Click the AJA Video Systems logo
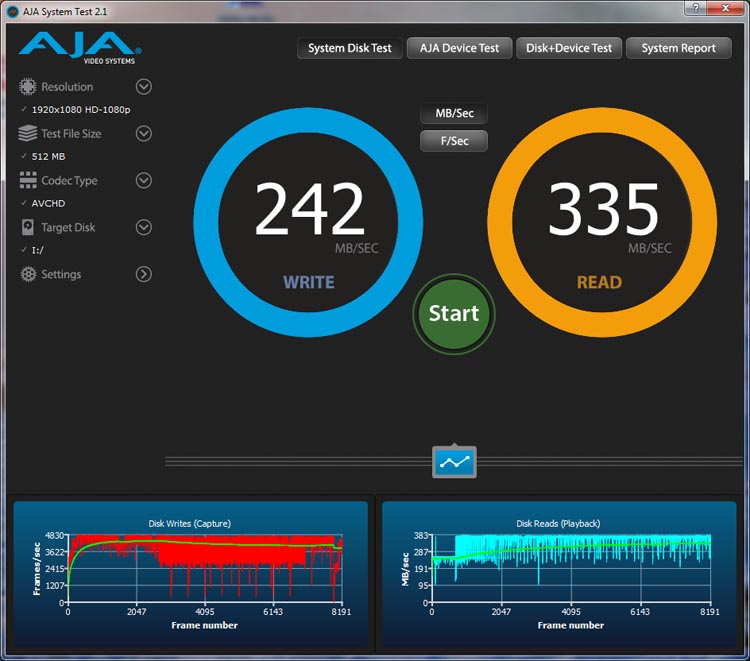 [80, 48]
